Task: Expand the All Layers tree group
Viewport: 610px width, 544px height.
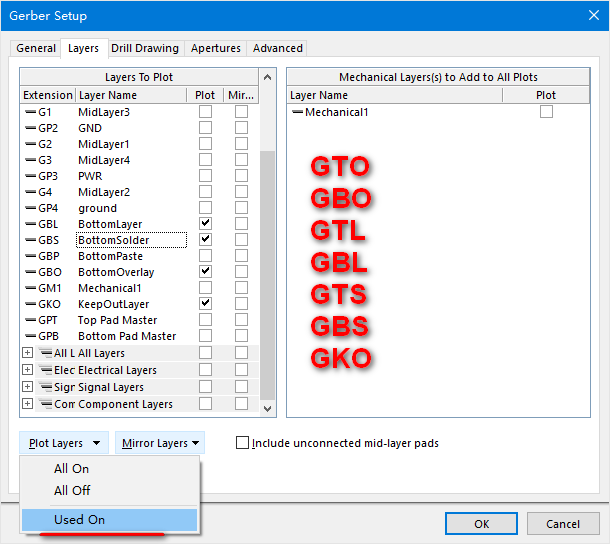Action: [28, 353]
